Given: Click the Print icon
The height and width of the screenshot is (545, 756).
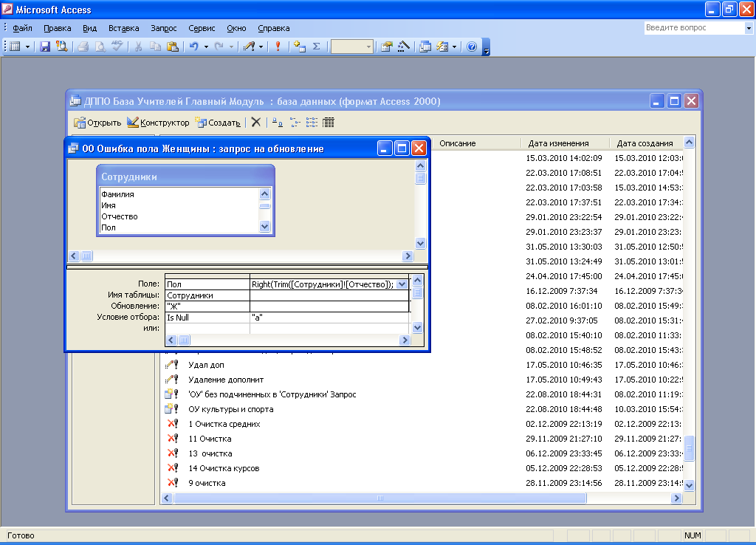Looking at the screenshot, I should click(83, 47).
